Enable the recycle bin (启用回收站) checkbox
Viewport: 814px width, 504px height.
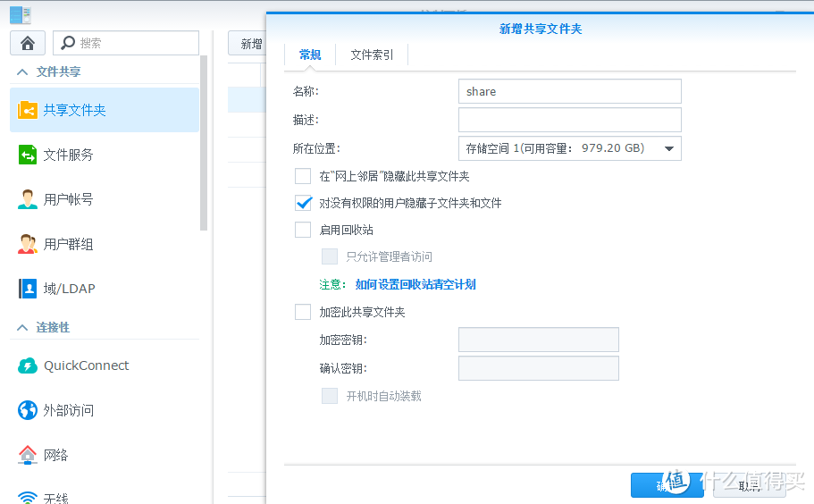[303, 230]
